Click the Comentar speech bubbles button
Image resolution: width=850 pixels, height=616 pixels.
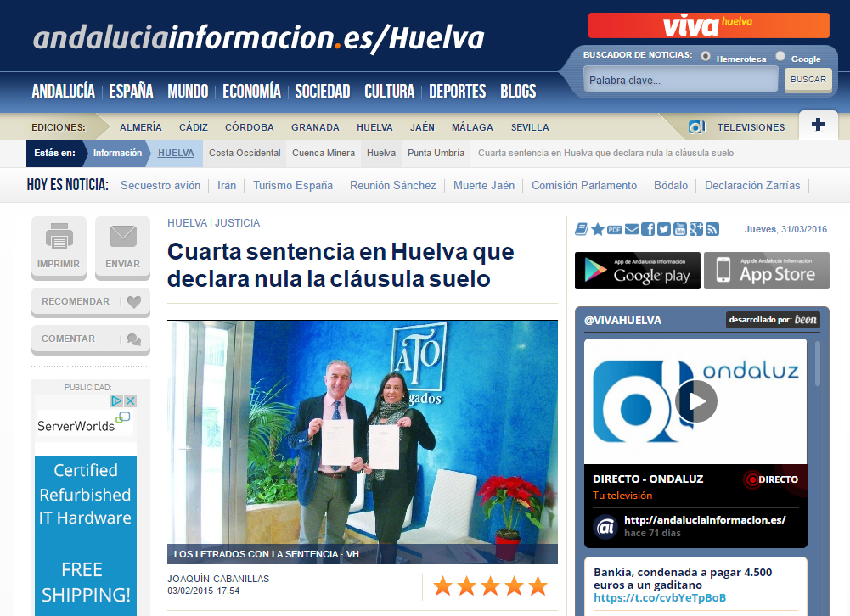91,339
